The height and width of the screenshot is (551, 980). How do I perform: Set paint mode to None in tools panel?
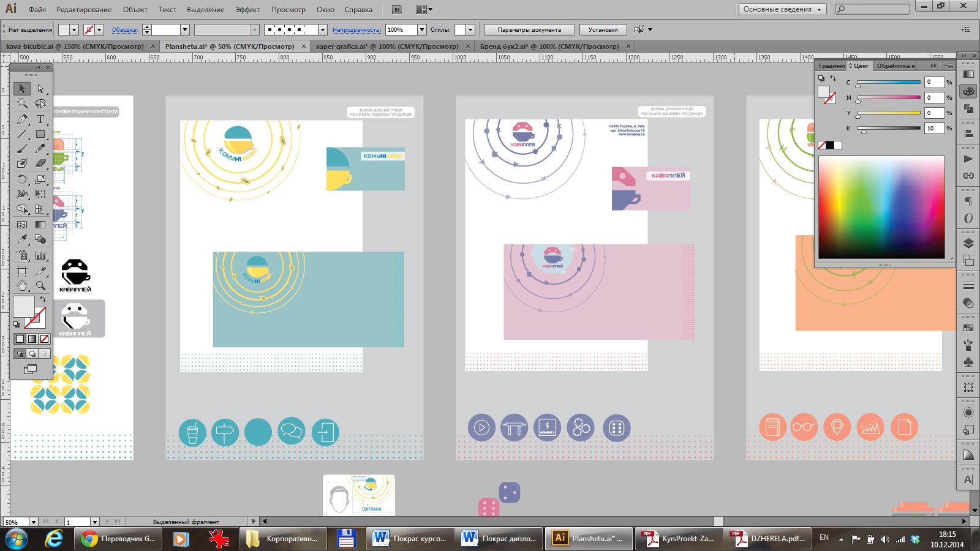44,339
